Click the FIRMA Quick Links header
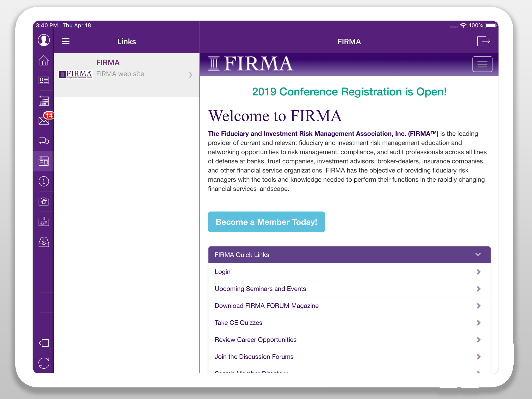Viewport: 532px width, 399px height. 350,255
